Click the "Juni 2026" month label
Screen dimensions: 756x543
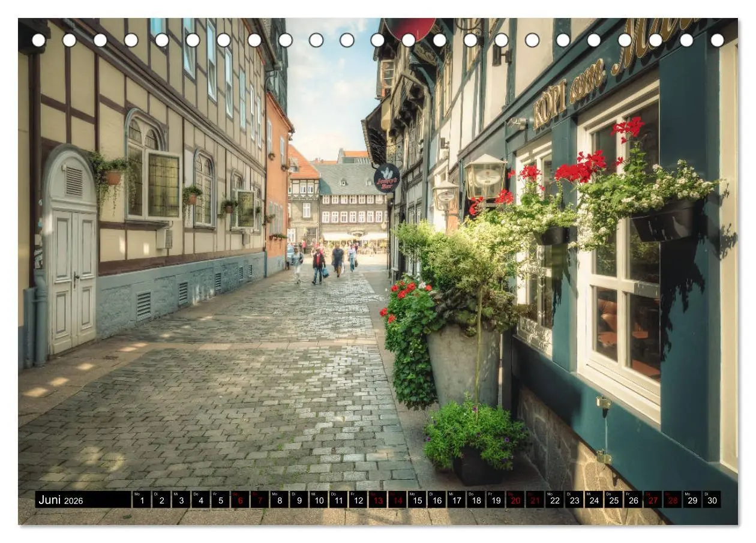61,500
